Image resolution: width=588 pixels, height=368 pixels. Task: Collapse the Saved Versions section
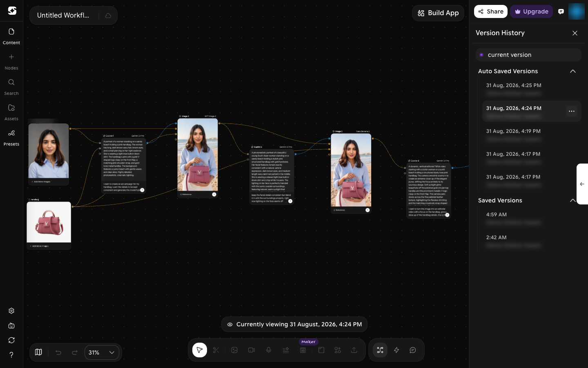572,200
